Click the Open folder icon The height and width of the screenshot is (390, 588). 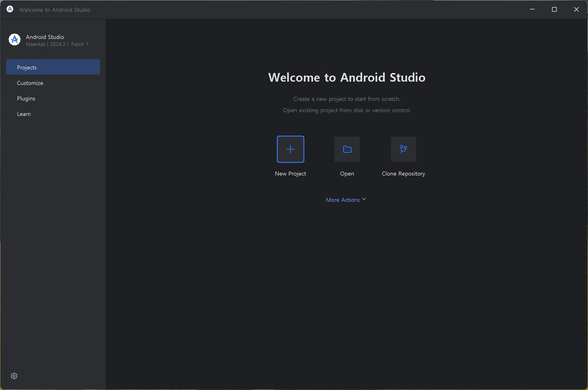(347, 149)
